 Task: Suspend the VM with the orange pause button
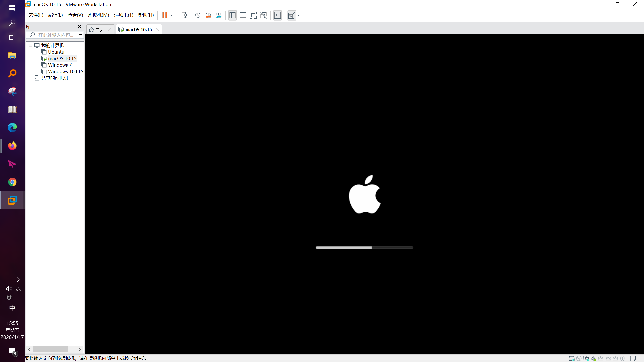pyautogui.click(x=165, y=15)
